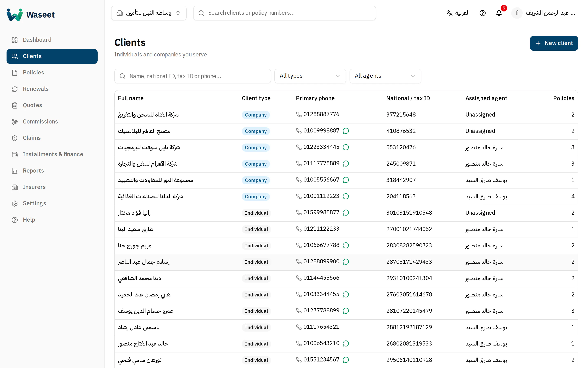The image size is (588, 368).
Task: Click the Policies column header
Action: (x=564, y=98)
